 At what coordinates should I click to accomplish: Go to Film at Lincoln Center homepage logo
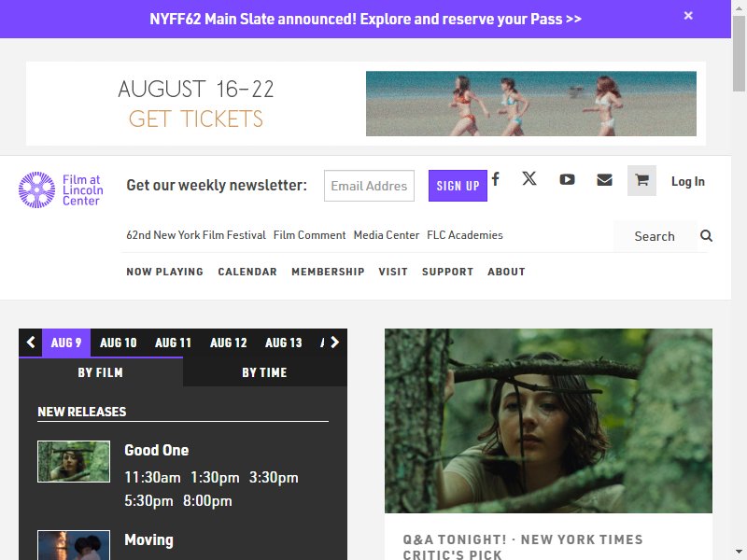click(61, 190)
